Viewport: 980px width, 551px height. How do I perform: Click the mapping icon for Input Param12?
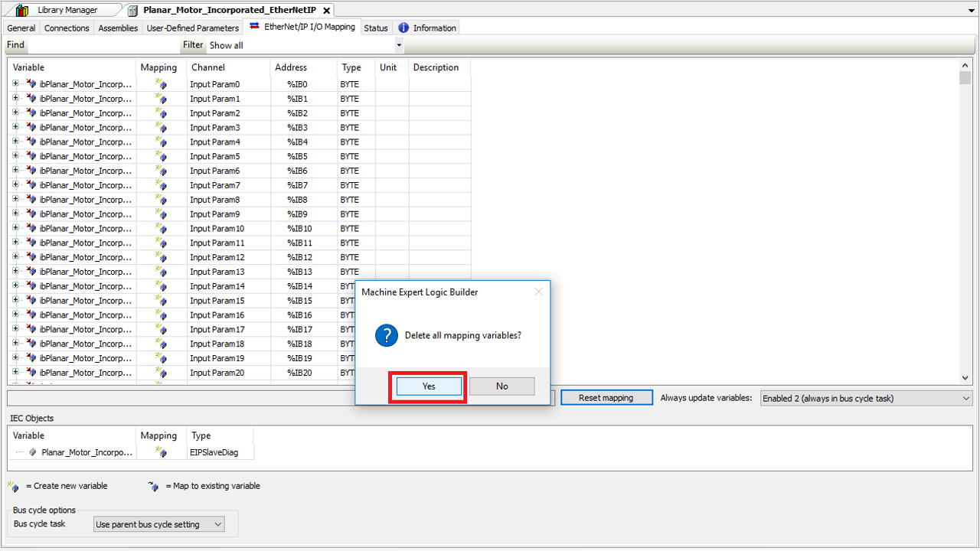click(161, 258)
